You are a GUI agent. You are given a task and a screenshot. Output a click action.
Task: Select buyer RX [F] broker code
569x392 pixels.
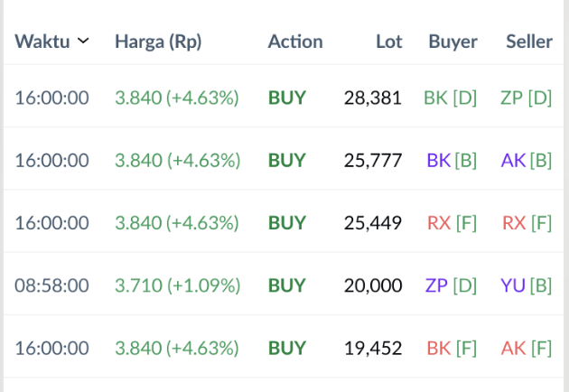tap(452, 223)
